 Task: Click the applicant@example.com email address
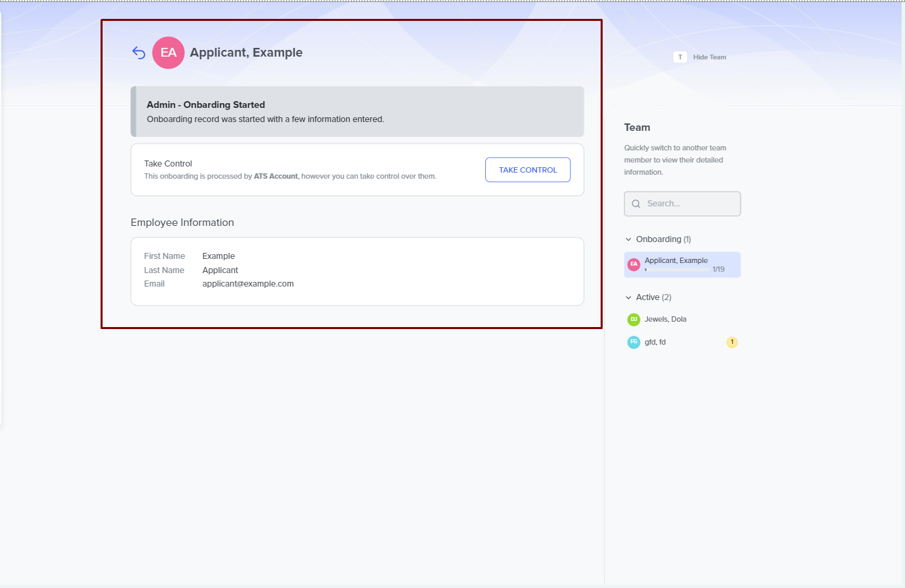coord(248,284)
